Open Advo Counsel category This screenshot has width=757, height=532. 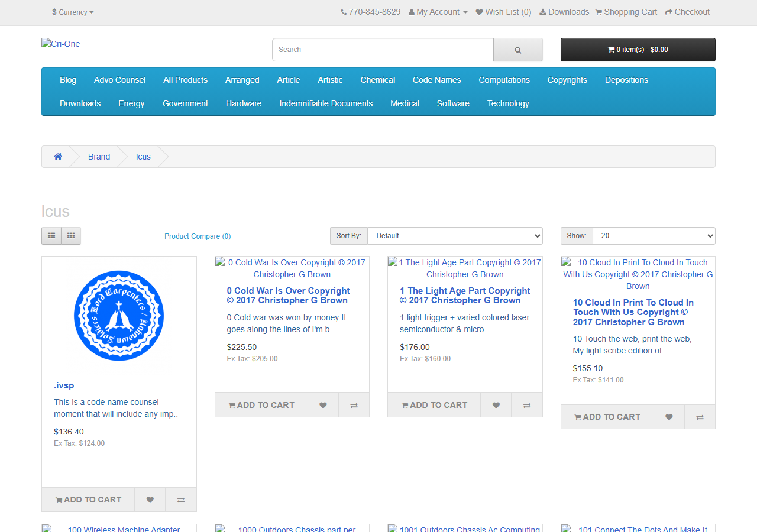click(119, 80)
